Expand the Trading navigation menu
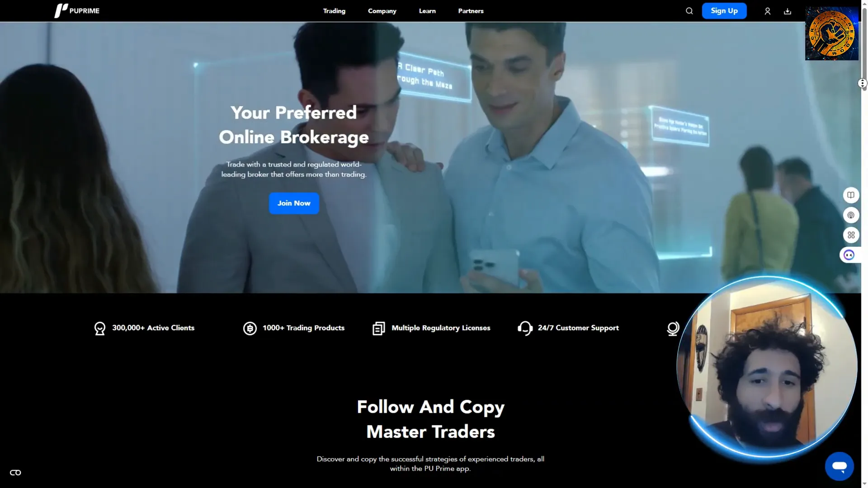The width and height of the screenshot is (868, 488). (x=334, y=11)
